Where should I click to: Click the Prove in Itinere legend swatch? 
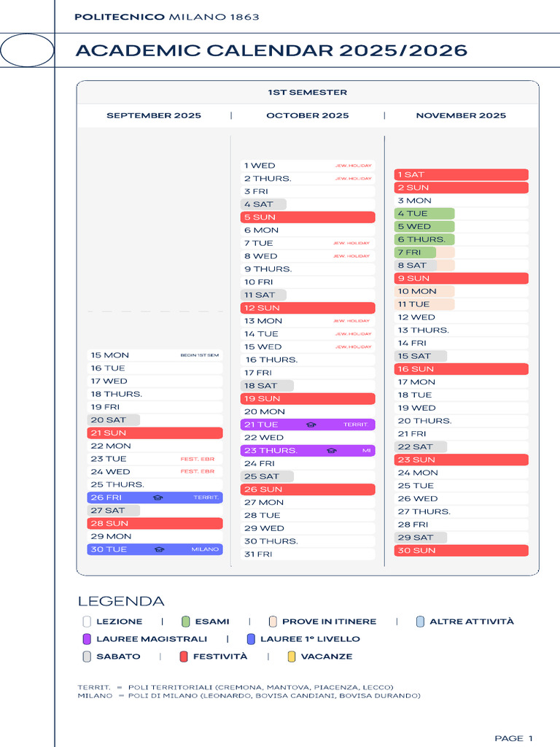(273, 622)
